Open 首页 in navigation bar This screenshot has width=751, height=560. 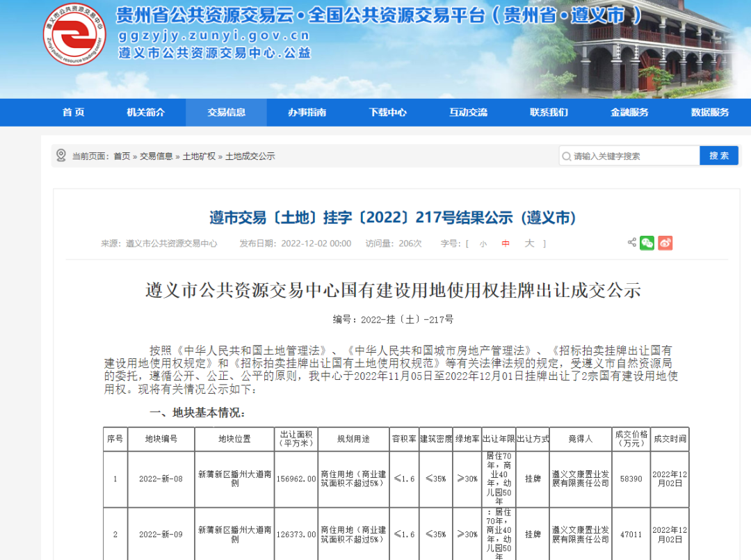click(73, 113)
